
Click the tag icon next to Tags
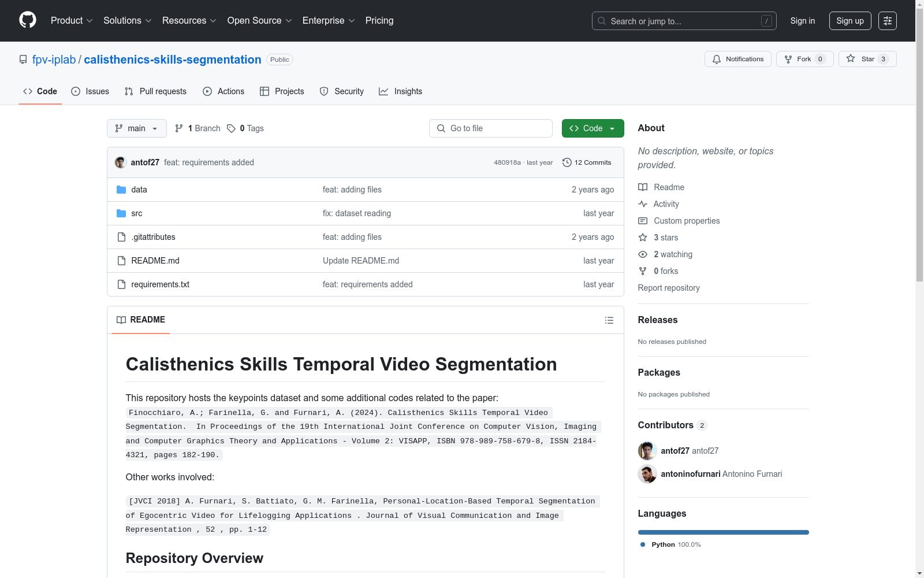(231, 128)
